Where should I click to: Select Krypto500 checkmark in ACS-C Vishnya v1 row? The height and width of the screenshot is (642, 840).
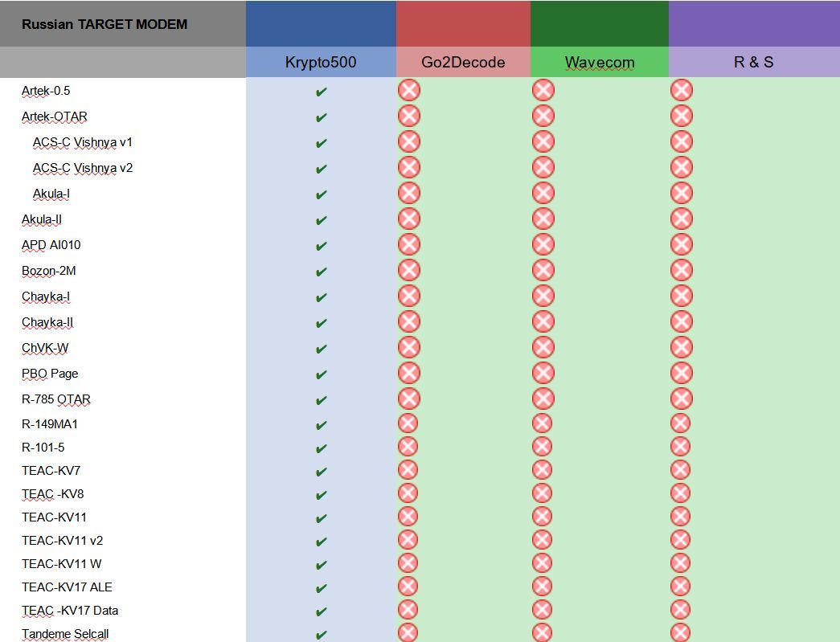[x=321, y=144]
